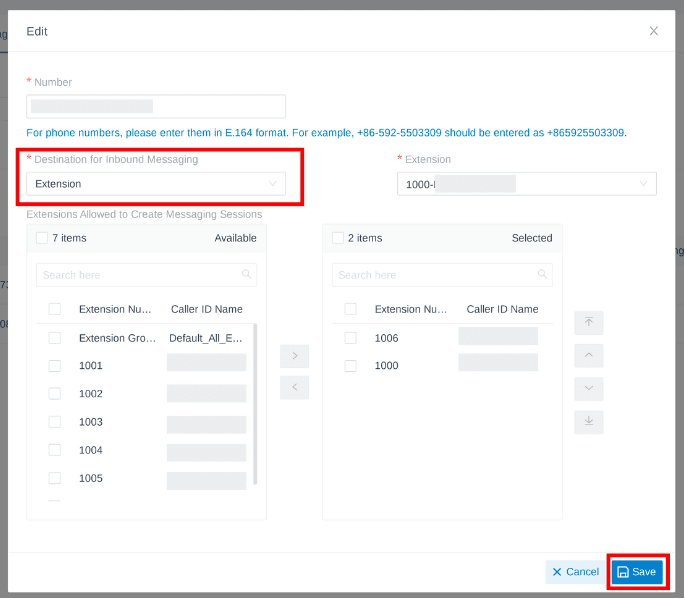
Task: Click the Available list scrollbar
Action: coord(255,404)
